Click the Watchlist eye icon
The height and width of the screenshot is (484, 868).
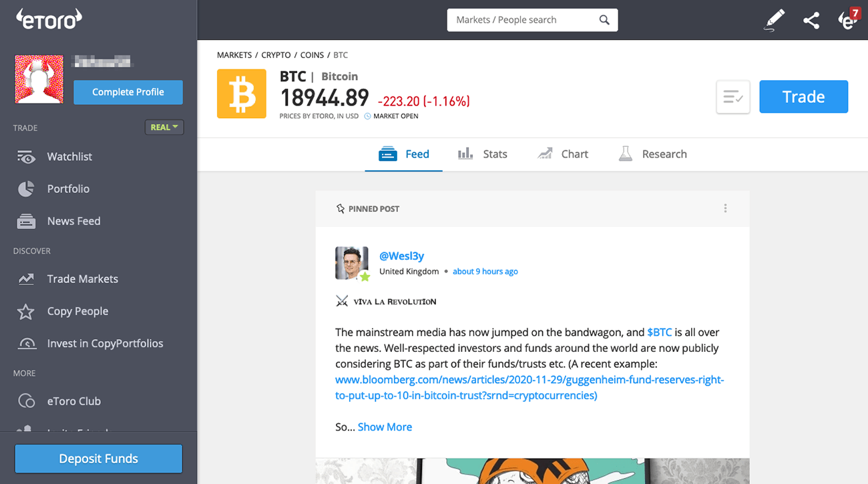point(26,157)
